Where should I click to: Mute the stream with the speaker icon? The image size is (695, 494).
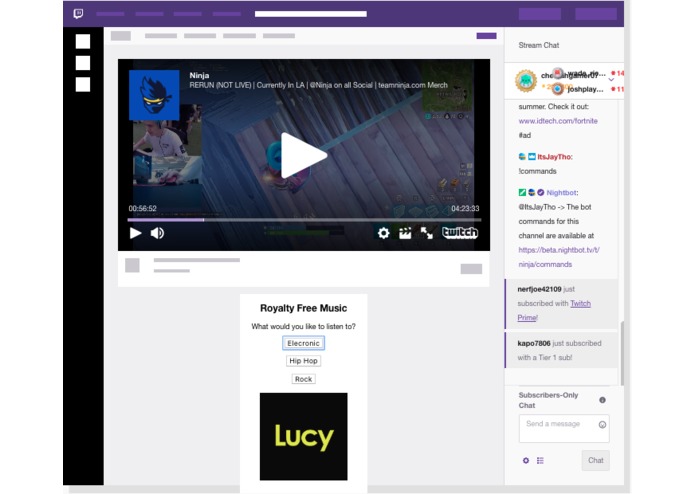tap(157, 233)
